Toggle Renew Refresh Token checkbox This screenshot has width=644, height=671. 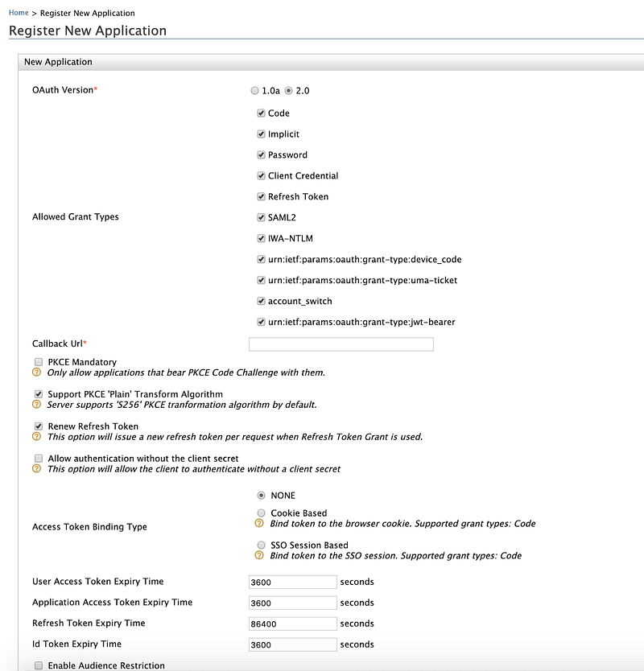tap(39, 426)
